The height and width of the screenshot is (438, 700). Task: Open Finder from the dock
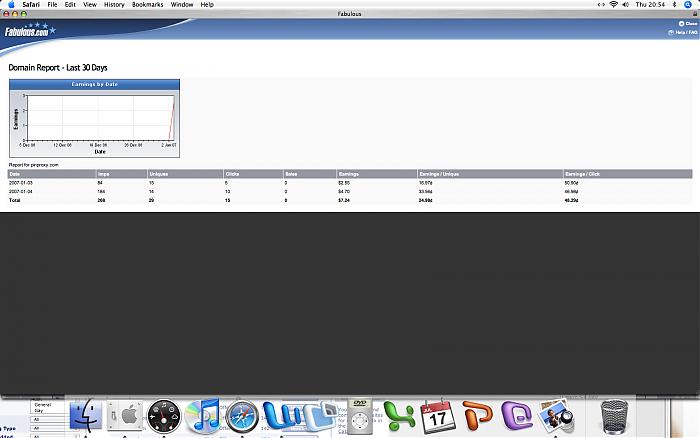(86, 416)
